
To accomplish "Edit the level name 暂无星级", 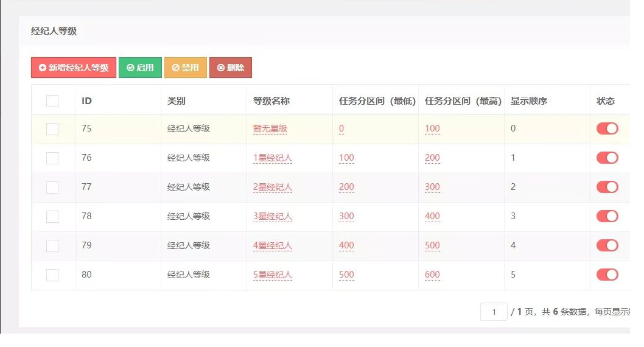I will 270,128.
